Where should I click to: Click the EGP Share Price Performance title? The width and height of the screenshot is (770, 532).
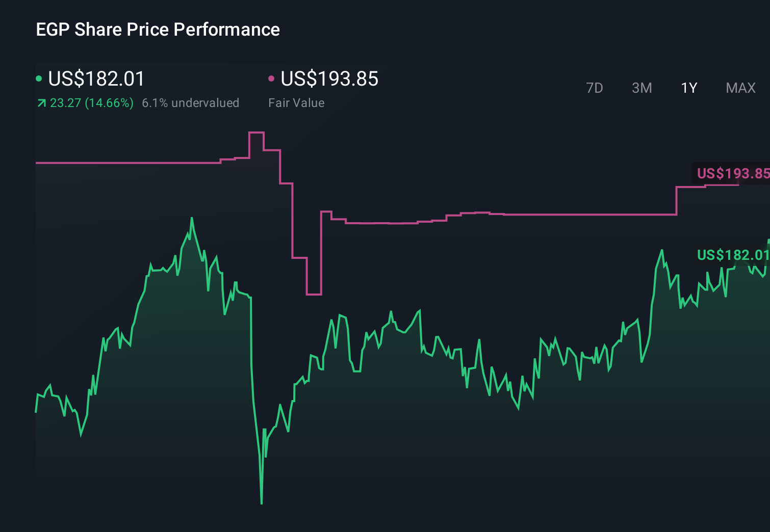[x=158, y=30]
